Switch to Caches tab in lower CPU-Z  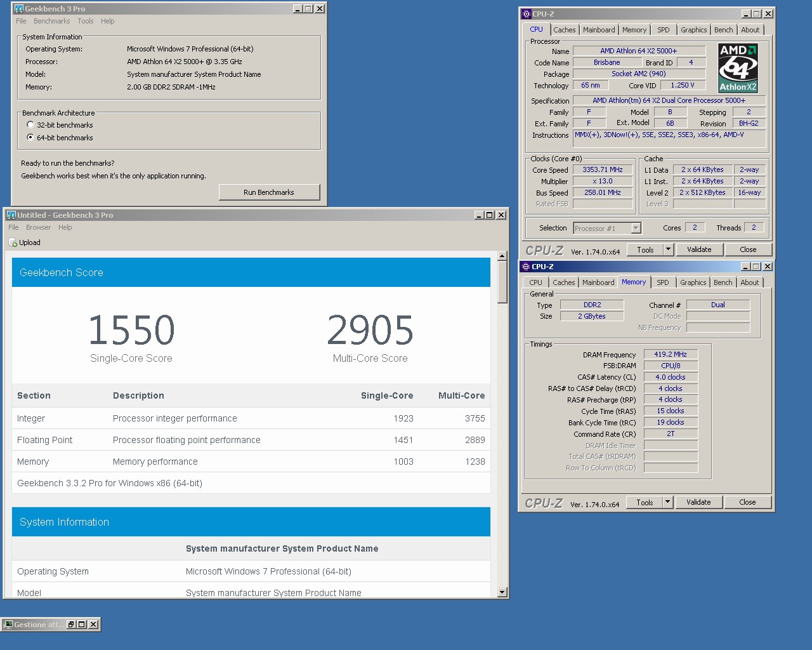(563, 282)
